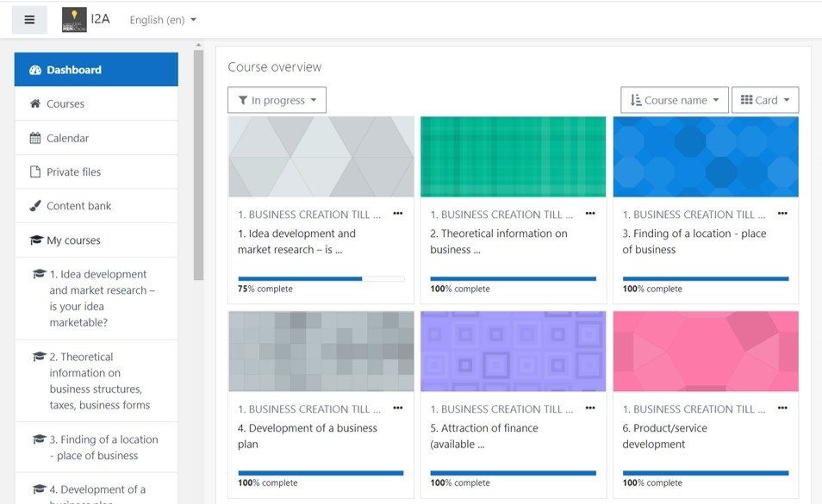Image resolution: width=822 pixels, height=504 pixels.
Task: Click the Course overview heading
Action: tap(275, 67)
